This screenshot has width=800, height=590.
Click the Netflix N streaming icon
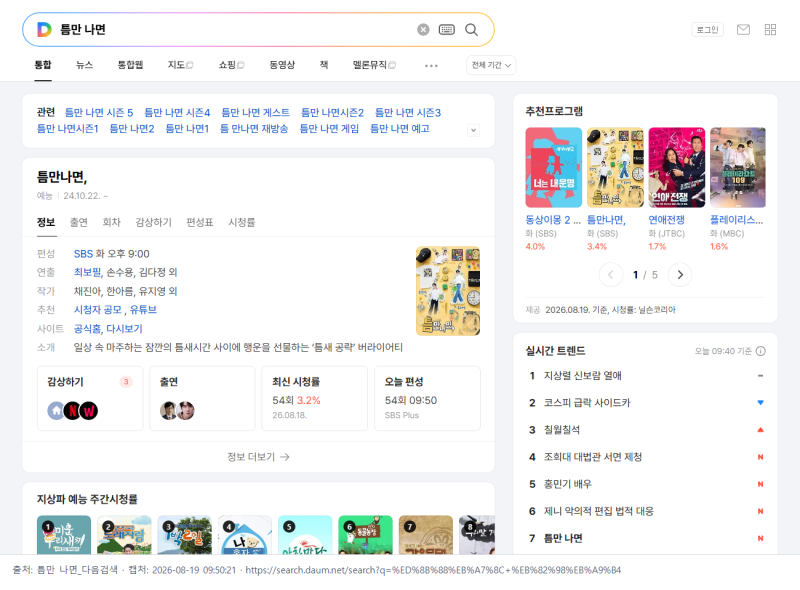click(73, 411)
